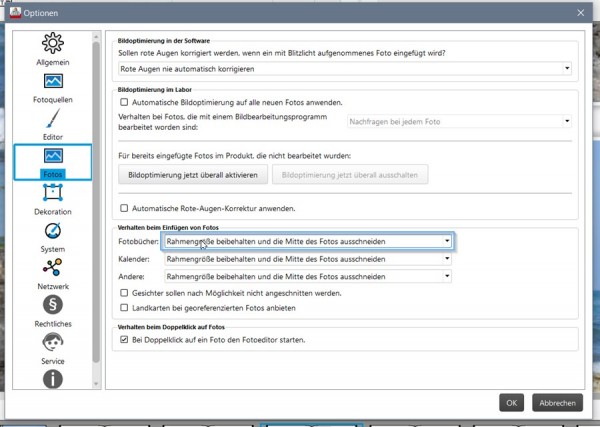Expand the Kalender insertion behavior dropdown
Viewport: 600px width, 427px height.
(x=308, y=259)
